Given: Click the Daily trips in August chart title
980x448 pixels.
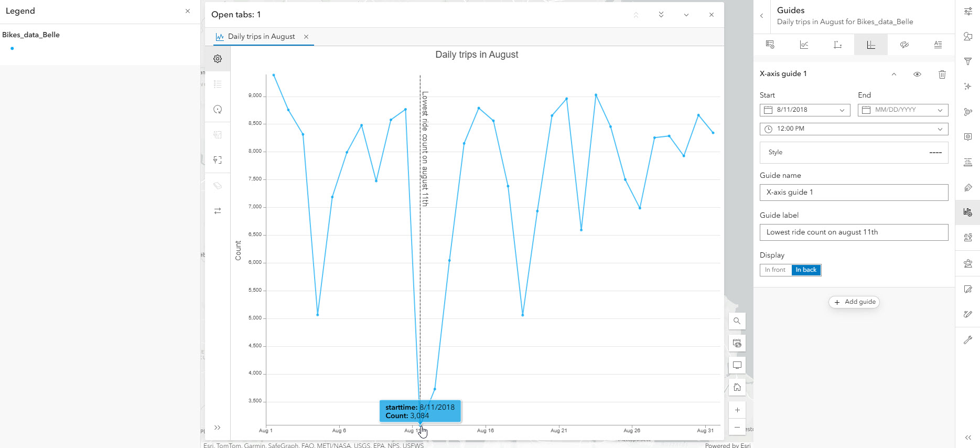Looking at the screenshot, I should point(477,55).
